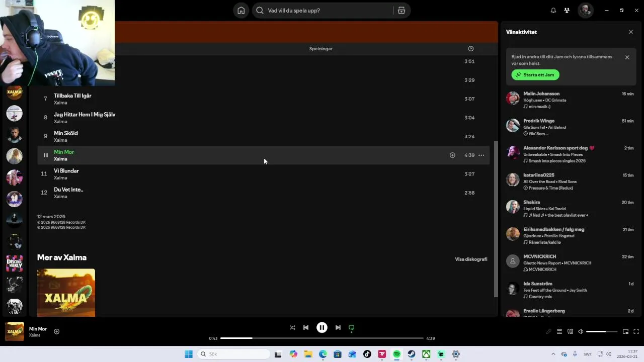Open Shakira friend activity entry
The image size is (644, 362).
(571, 208)
